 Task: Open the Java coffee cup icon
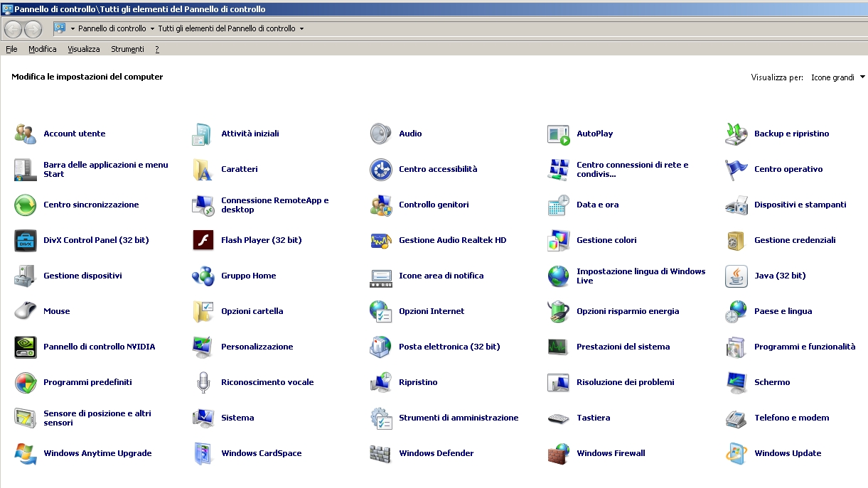point(736,276)
